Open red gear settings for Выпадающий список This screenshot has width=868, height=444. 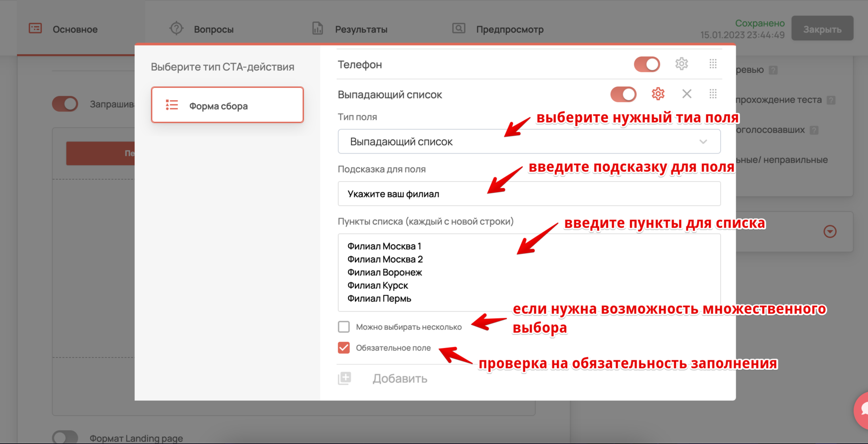tap(658, 94)
